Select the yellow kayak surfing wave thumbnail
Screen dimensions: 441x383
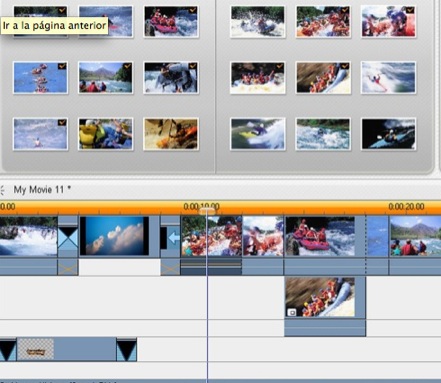click(x=258, y=134)
